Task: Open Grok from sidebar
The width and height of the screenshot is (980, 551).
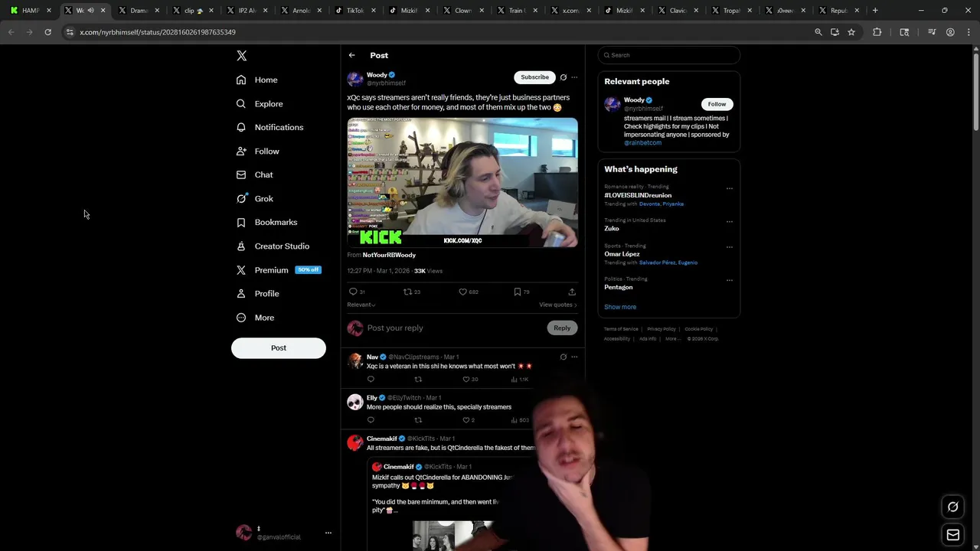Action: (x=254, y=198)
